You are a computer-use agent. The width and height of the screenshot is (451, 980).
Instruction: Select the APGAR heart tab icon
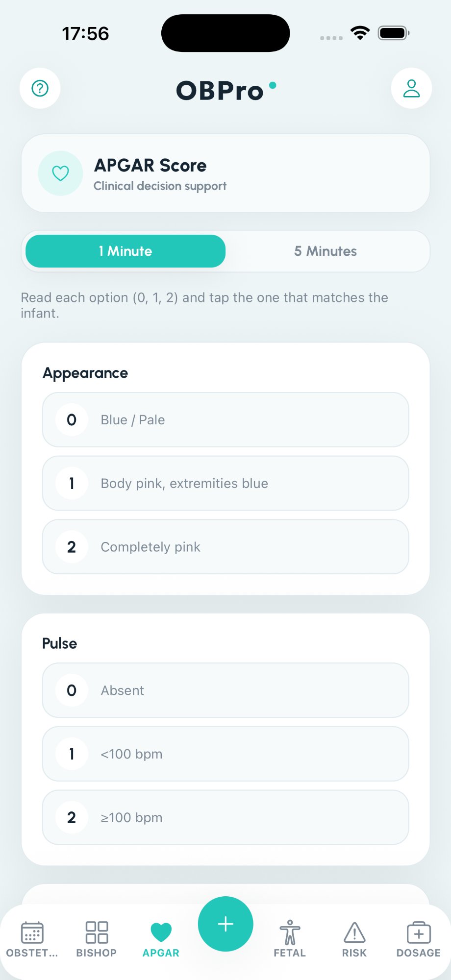coord(161,932)
